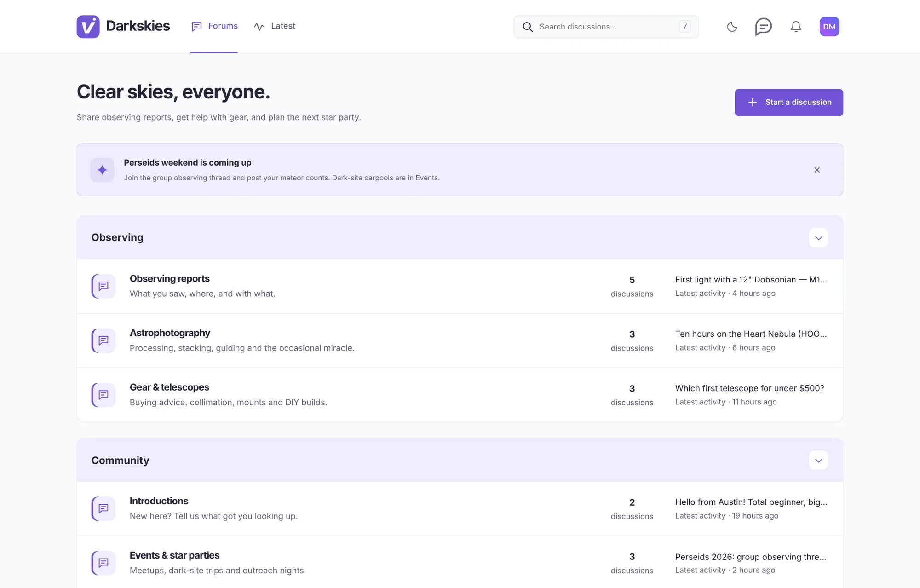Open 'First light with a 12" Dobsonian' thread
Screen dimensions: 920x588
coord(751,280)
